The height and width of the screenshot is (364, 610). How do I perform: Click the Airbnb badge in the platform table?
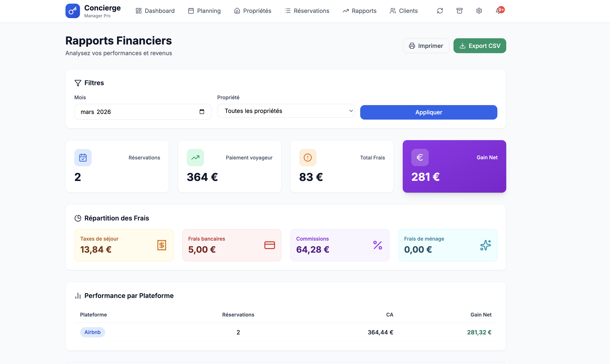tap(92, 332)
